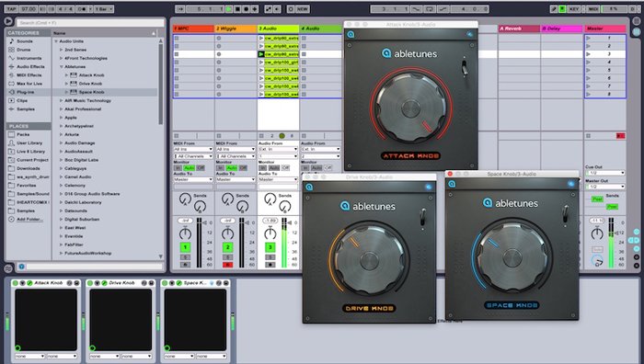Image resolution: width=644 pixels, height=364 pixels.
Task: Select the 1 MPC track header
Action: (193, 28)
